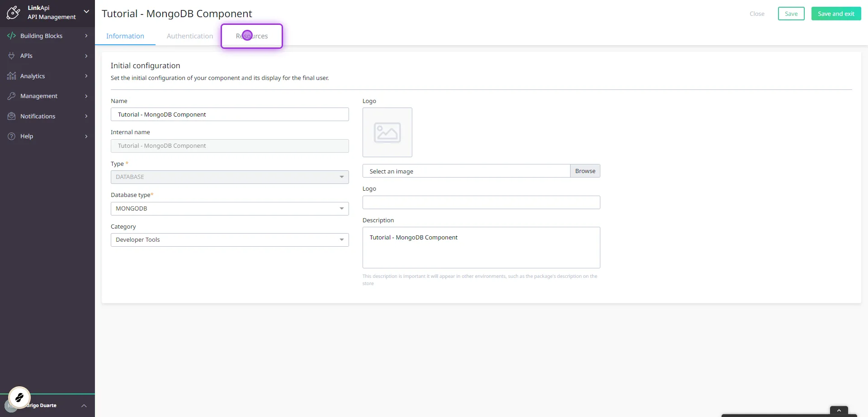This screenshot has width=868, height=417.
Task: Expand the Management menu chevron
Action: point(86,96)
